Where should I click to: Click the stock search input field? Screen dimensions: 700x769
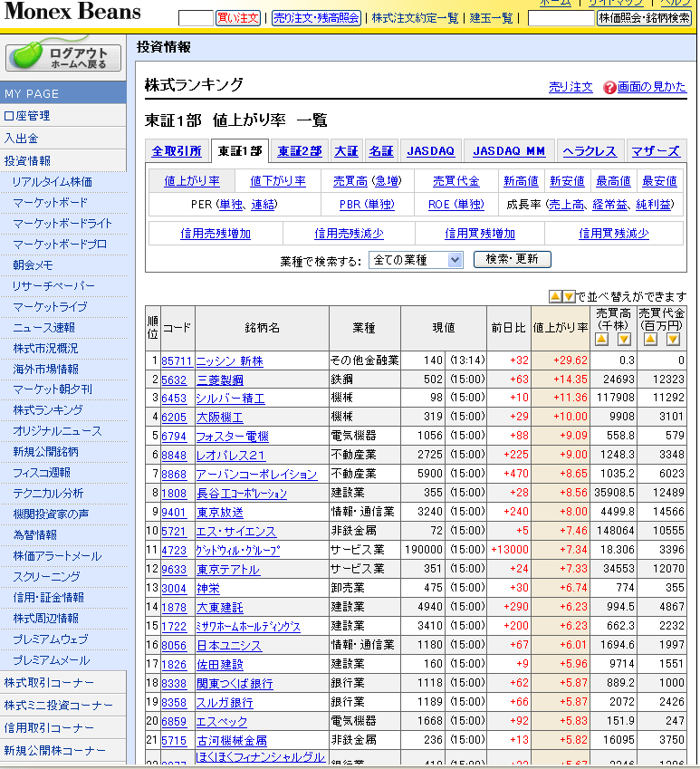(x=561, y=18)
